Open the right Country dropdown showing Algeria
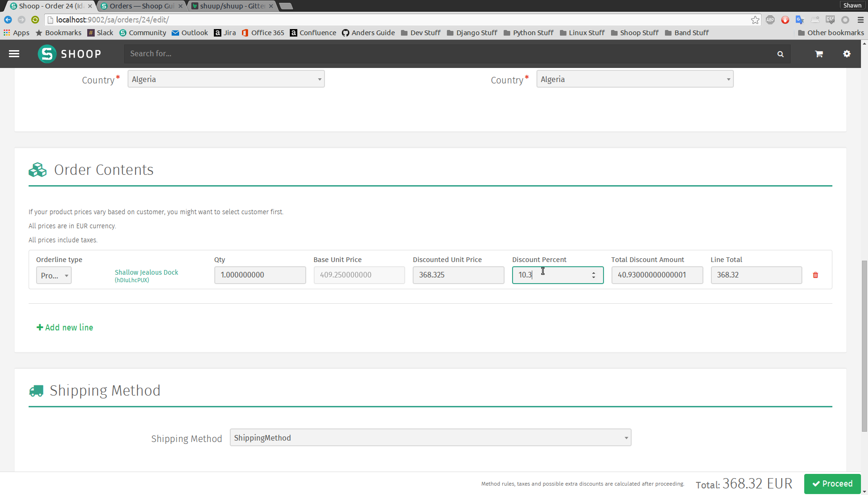The width and height of the screenshot is (868, 495). (x=635, y=79)
